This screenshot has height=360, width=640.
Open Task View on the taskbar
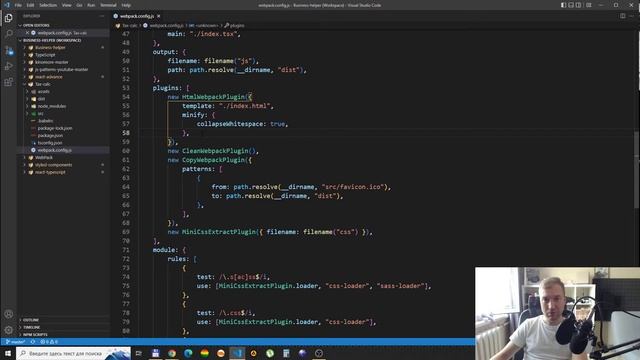138,353
